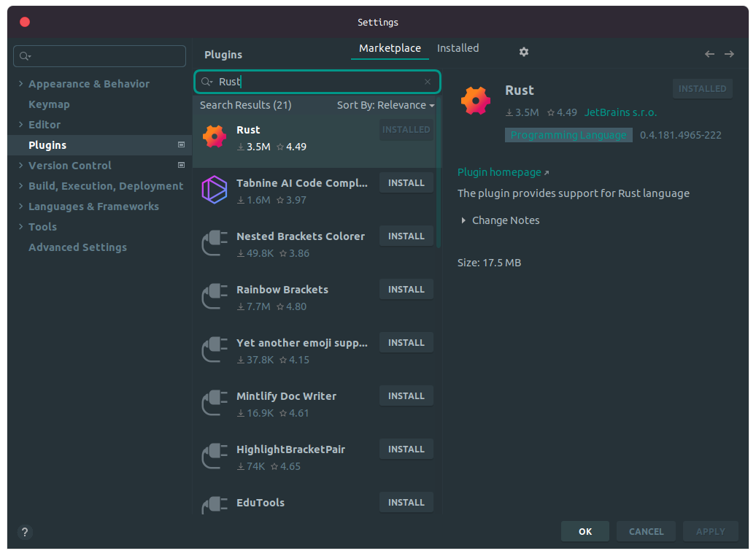Clear the Rust plugin search text
756x556 pixels.
coord(427,82)
